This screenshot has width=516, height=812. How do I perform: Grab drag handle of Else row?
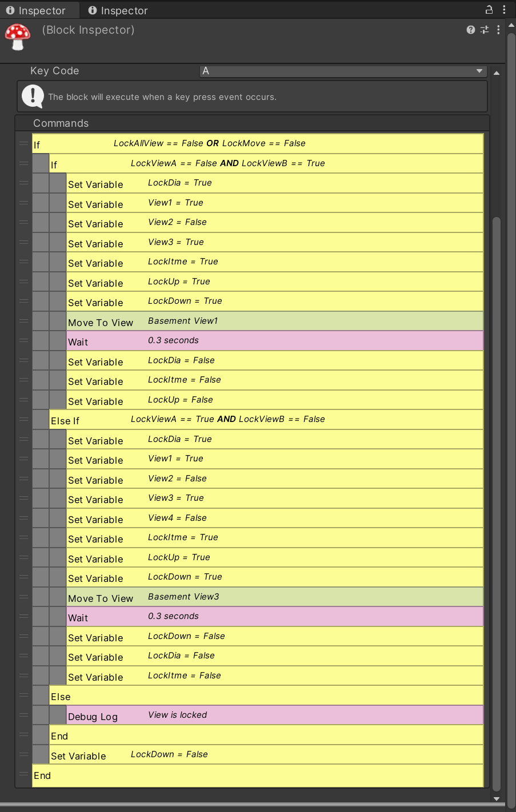[x=24, y=696]
